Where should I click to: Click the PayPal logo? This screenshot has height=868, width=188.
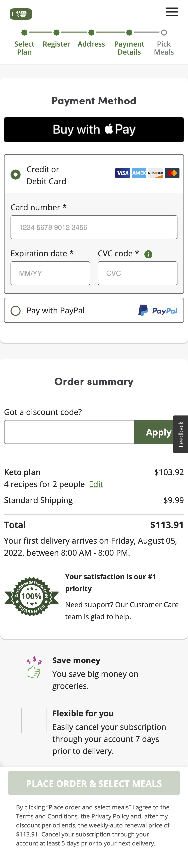pos(158,311)
